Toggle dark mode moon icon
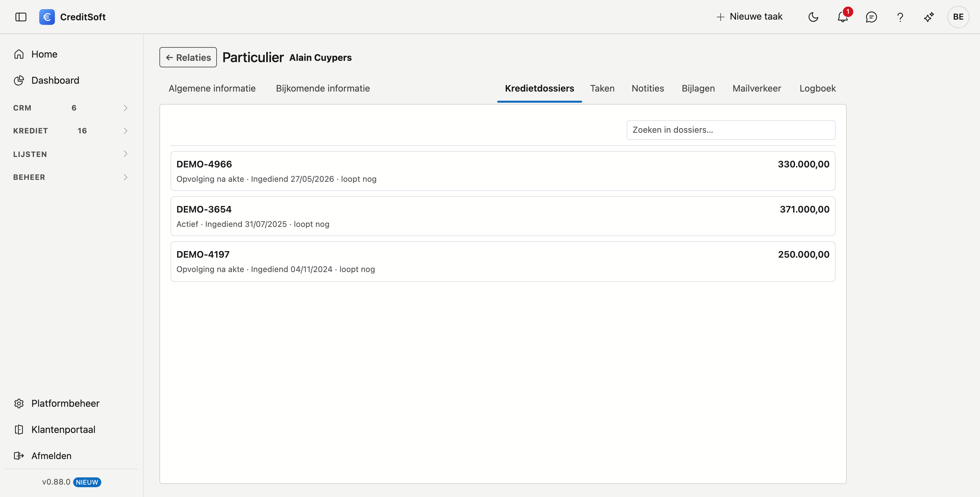The image size is (980, 497). click(813, 17)
